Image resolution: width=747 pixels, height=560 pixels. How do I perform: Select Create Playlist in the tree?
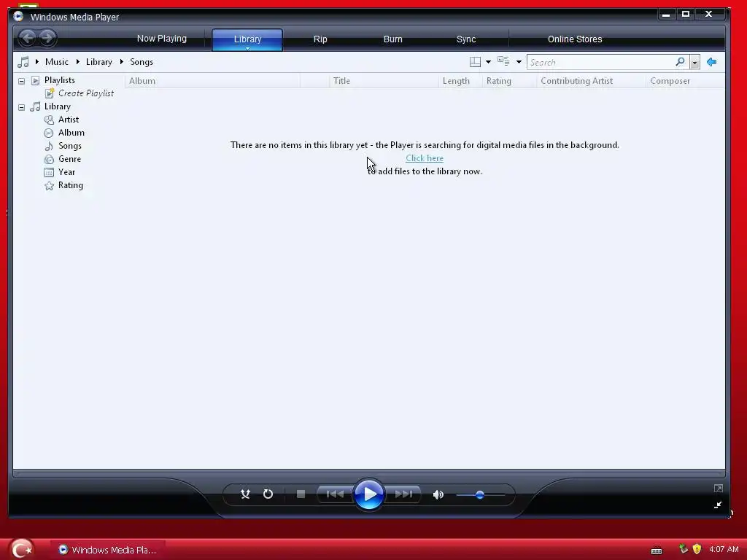coord(86,93)
